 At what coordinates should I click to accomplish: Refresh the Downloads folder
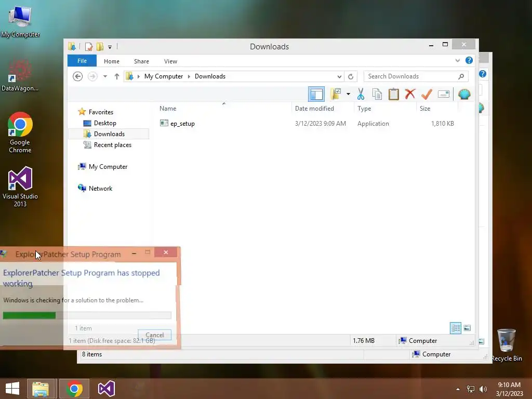(x=351, y=76)
